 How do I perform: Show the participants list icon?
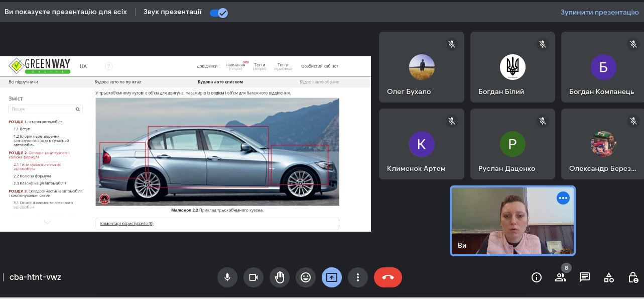tap(560, 277)
